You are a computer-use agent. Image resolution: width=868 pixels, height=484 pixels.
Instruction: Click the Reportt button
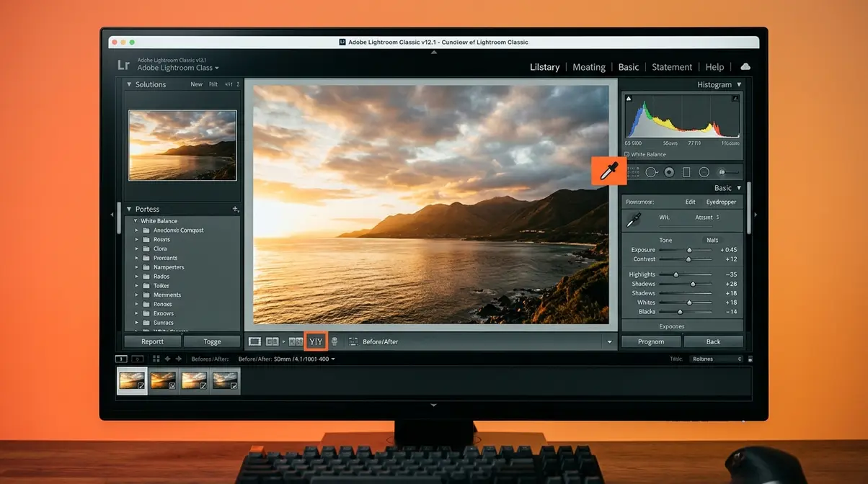[152, 341]
